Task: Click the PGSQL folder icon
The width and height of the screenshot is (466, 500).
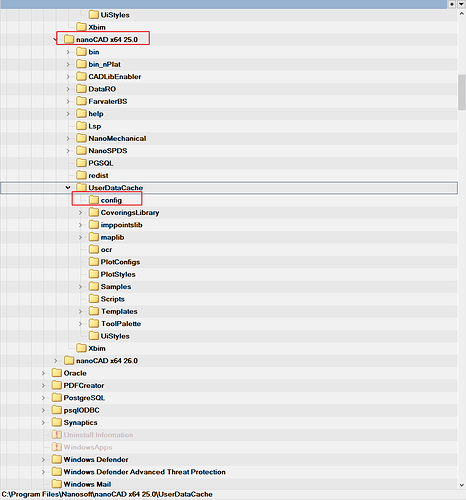Action: point(81,163)
